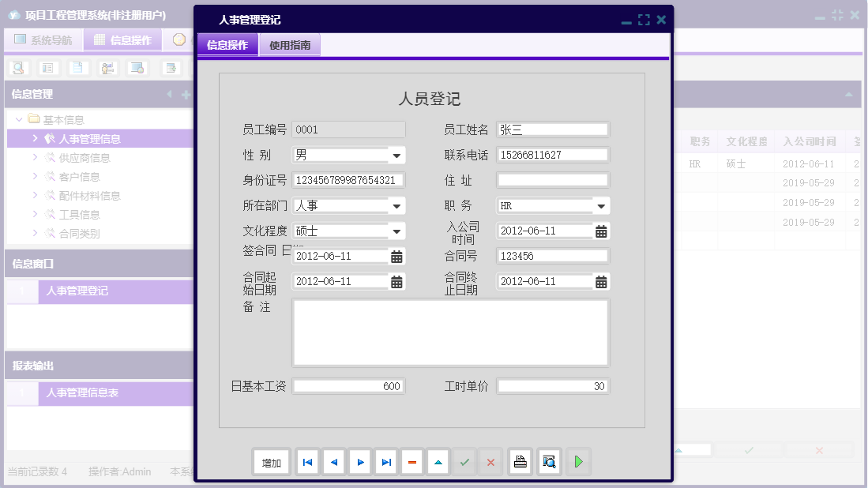Open the print preview
The width and height of the screenshot is (868, 488).
549,462
